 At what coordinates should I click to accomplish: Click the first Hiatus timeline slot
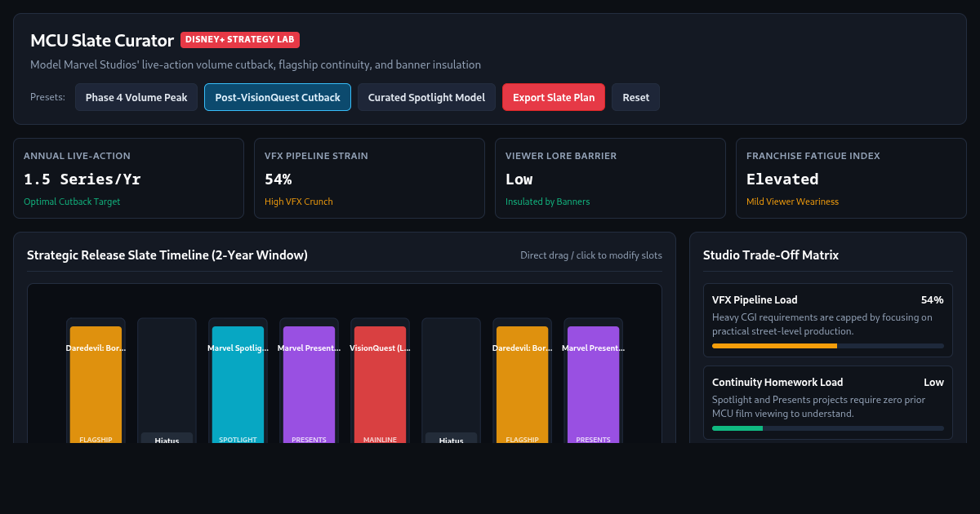point(167,381)
